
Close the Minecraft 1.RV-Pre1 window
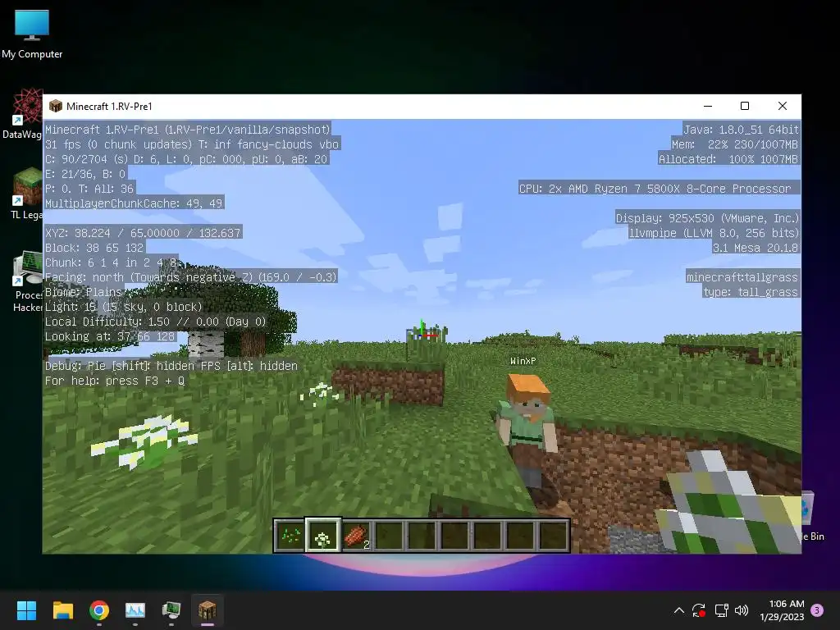click(782, 106)
